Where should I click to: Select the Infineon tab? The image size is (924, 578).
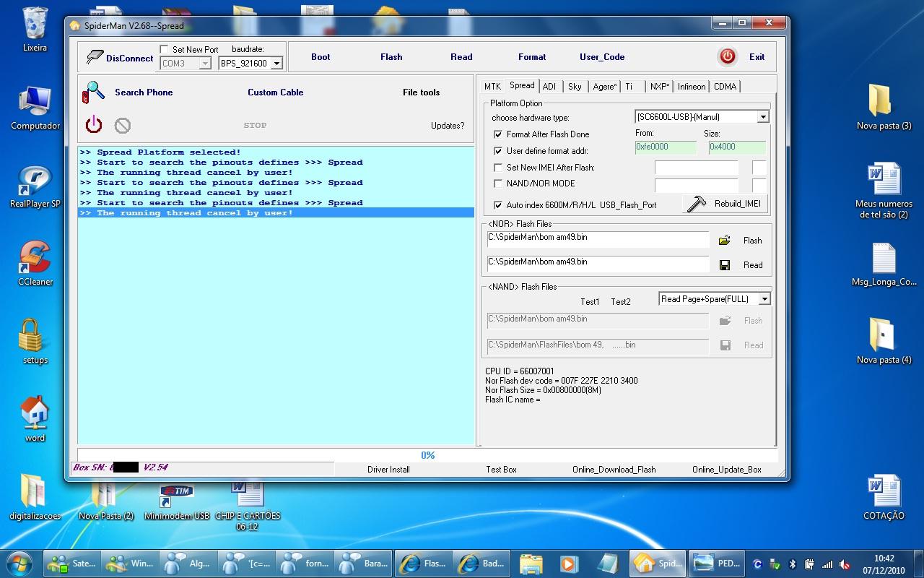click(691, 87)
